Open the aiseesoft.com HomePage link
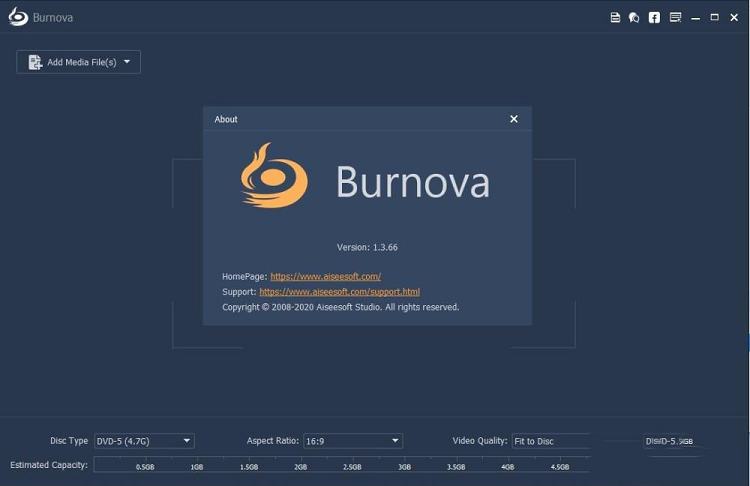The height and width of the screenshot is (486, 750). [x=325, y=276]
